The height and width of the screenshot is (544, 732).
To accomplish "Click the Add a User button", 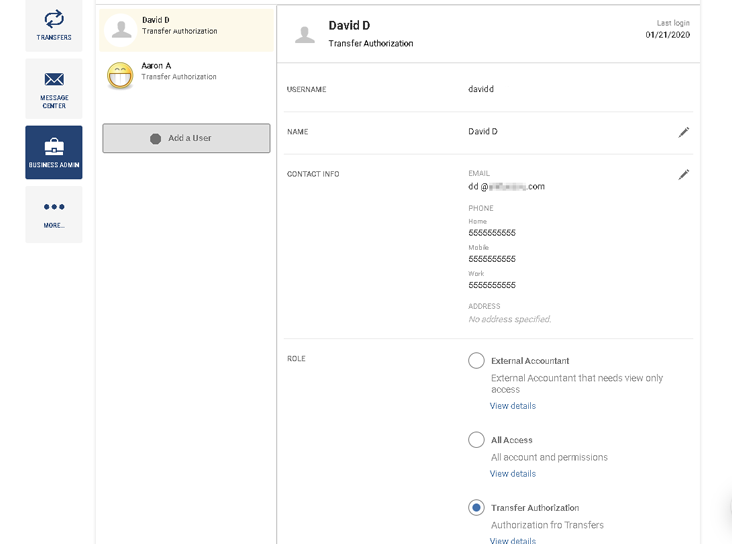I will [186, 138].
